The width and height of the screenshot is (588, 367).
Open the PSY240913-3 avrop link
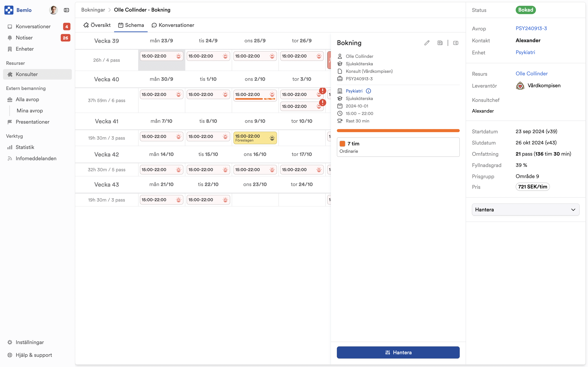pos(531,28)
